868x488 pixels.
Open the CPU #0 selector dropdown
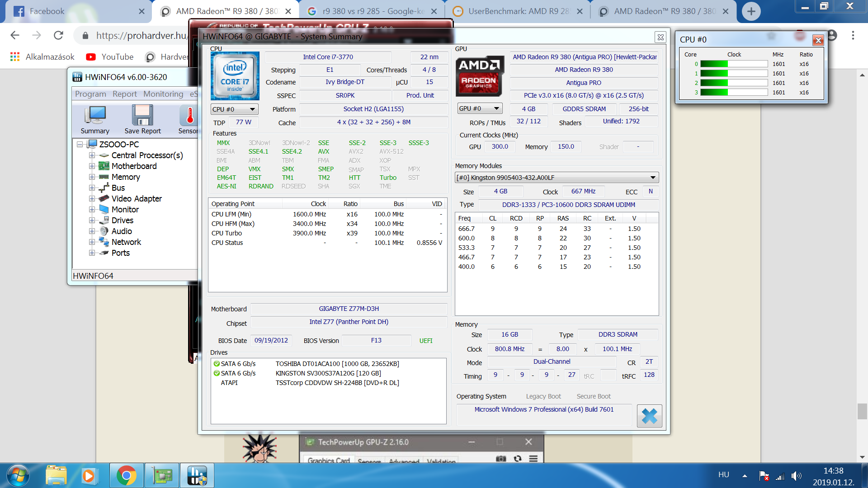click(234, 109)
